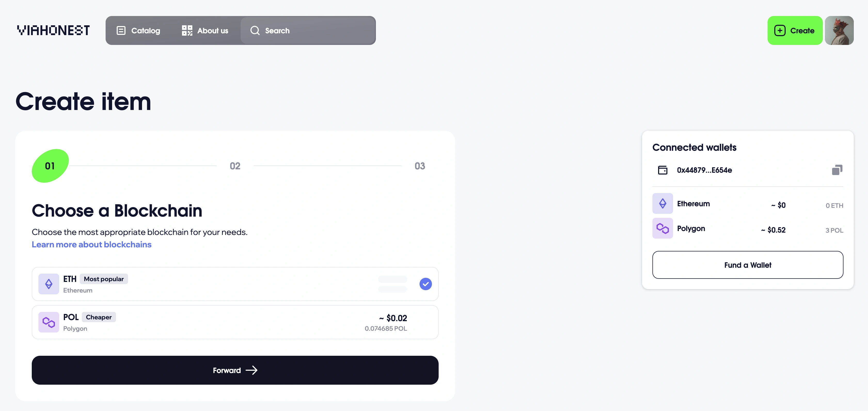Click the VIAHONEST logo
Viewport: 868px width, 411px height.
(53, 30)
